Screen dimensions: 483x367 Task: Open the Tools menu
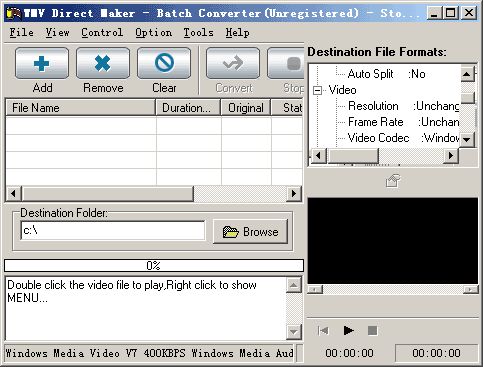coord(198,33)
